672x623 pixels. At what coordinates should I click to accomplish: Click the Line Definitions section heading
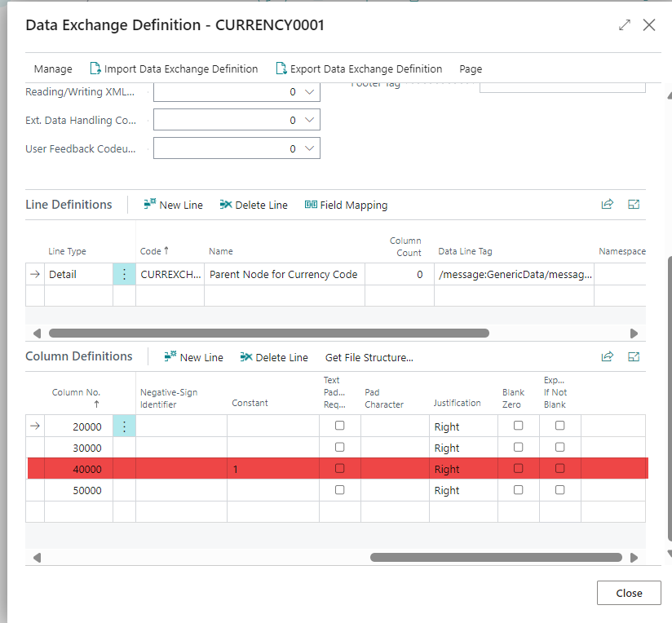(x=69, y=205)
